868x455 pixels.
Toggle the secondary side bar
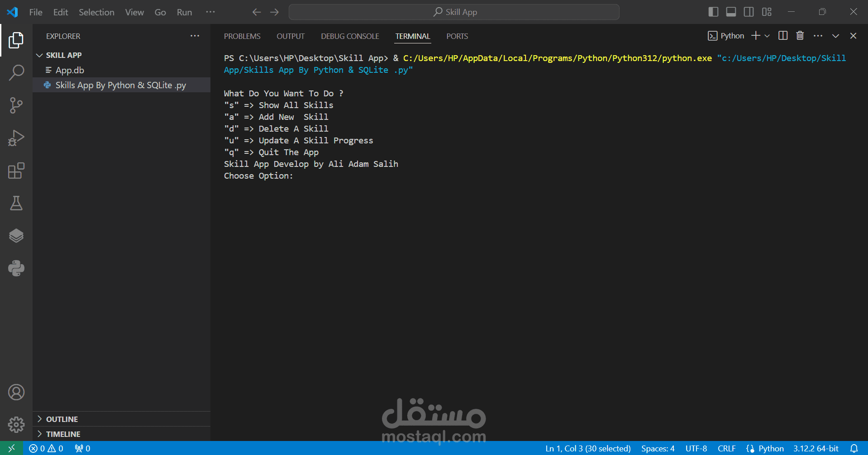click(749, 12)
